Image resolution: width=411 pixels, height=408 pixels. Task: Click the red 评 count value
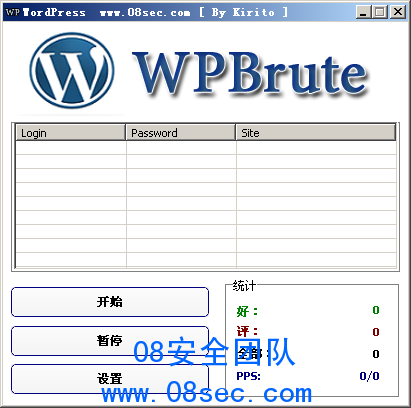[x=376, y=332]
